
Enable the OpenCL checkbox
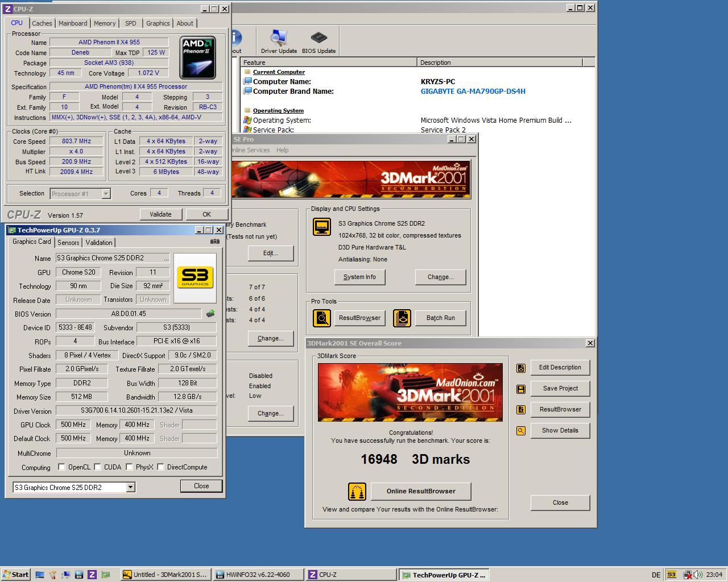[61, 467]
